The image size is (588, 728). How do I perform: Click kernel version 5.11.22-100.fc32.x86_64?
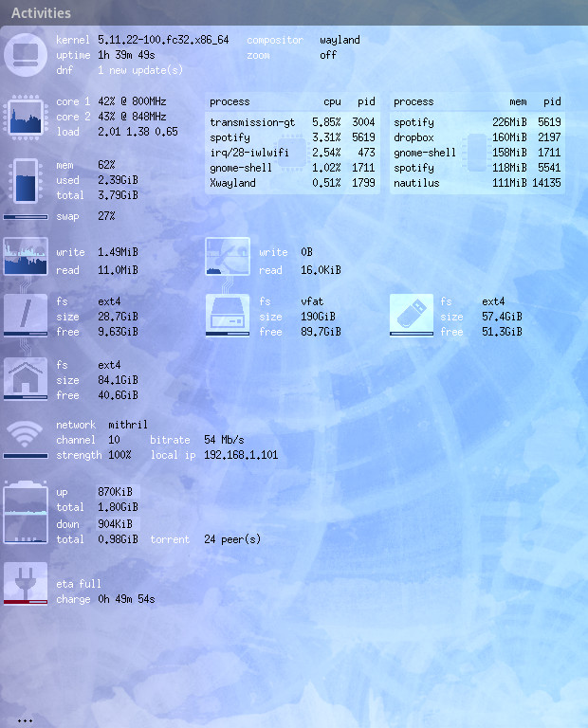(163, 40)
